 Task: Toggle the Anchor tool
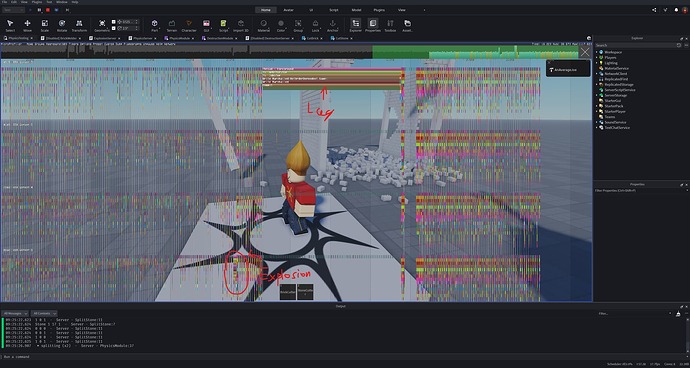pyautogui.click(x=333, y=26)
